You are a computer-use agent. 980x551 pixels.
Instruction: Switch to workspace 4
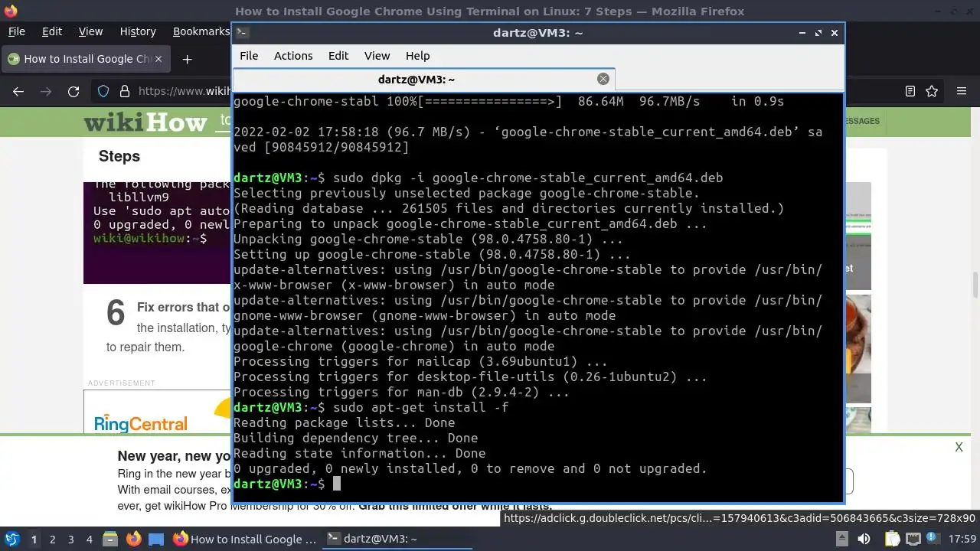coord(89,539)
